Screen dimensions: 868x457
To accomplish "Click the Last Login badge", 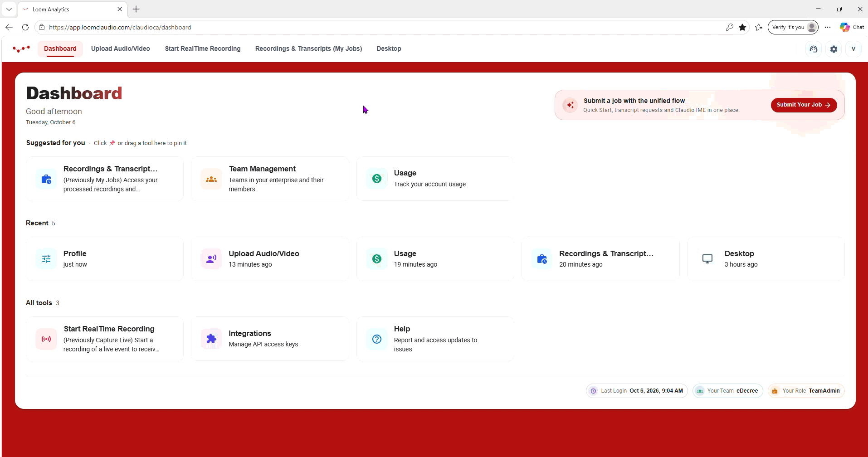I will [637, 391].
